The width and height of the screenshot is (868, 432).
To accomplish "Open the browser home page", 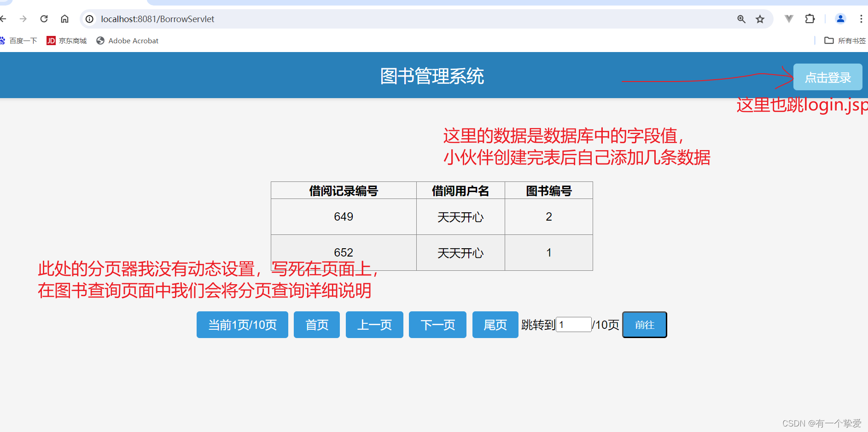I will tap(64, 19).
